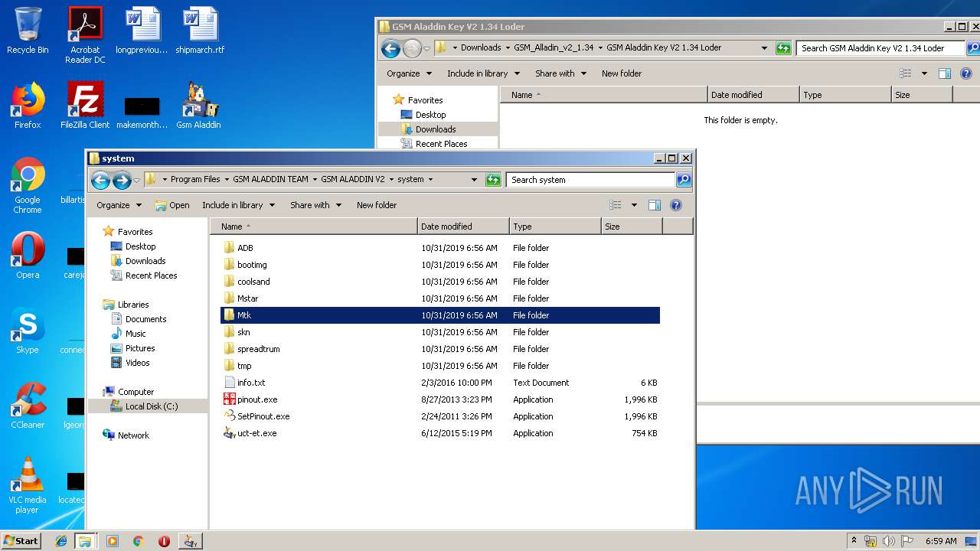
Task: Click the Search GSM Aladdin Key input field
Action: tap(880, 47)
